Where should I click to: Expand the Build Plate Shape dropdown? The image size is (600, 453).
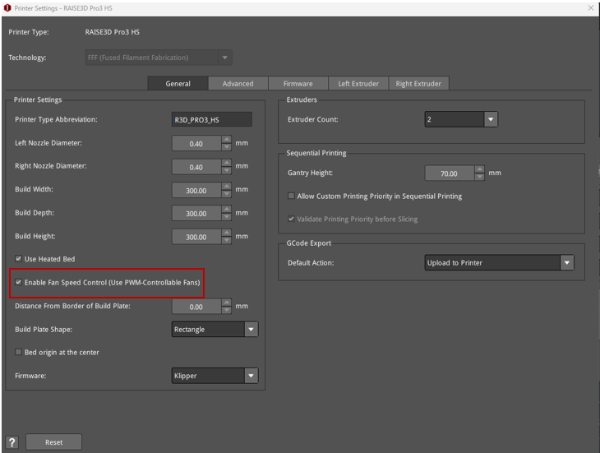point(215,329)
